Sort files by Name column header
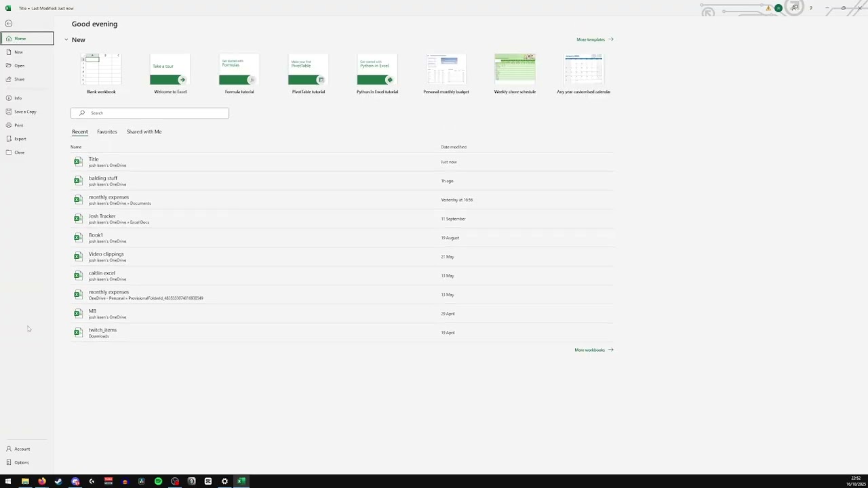The height and width of the screenshot is (488, 868). click(x=76, y=147)
